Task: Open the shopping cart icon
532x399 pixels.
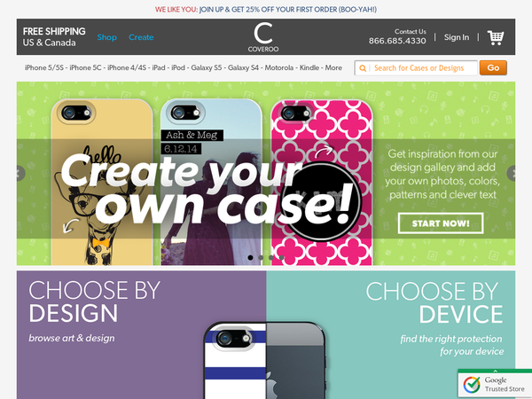Action: pos(496,37)
